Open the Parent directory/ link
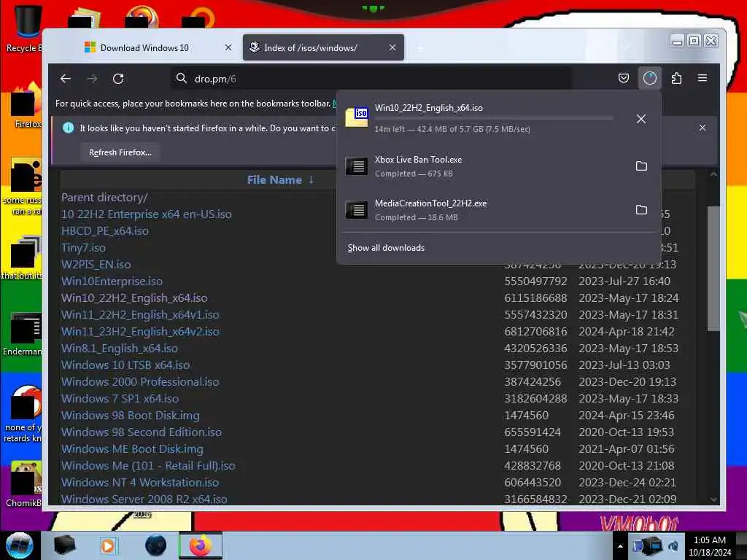The image size is (747, 560). [x=104, y=197]
